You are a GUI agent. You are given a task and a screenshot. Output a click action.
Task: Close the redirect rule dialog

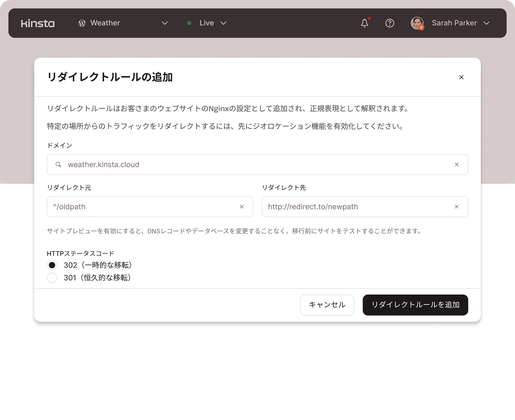[x=461, y=77]
